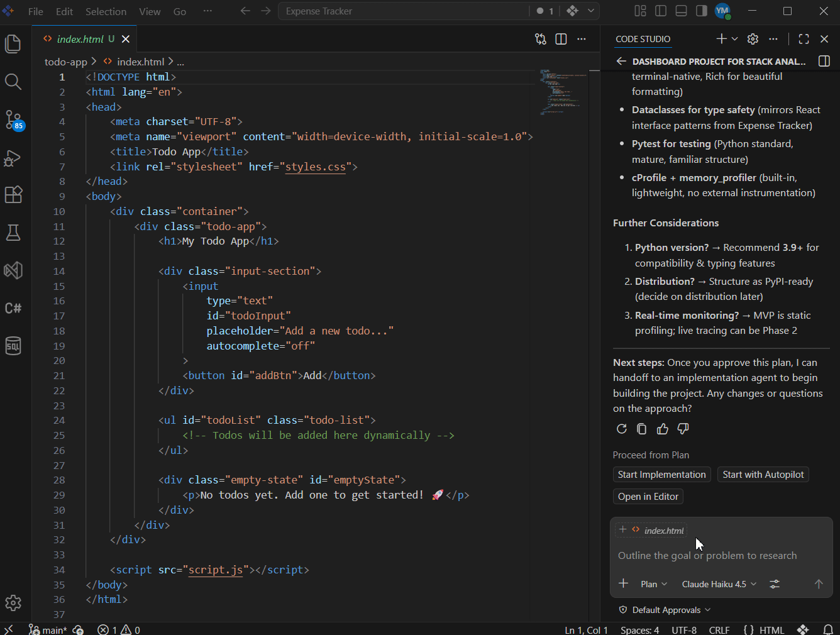Configure tools in the chat input
Image resolution: width=840 pixels, height=635 pixels.
tap(775, 584)
